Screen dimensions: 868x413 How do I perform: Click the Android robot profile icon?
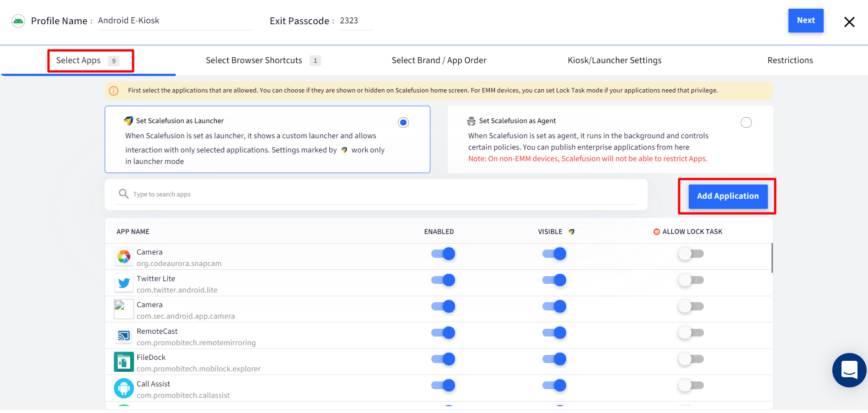coord(18,21)
